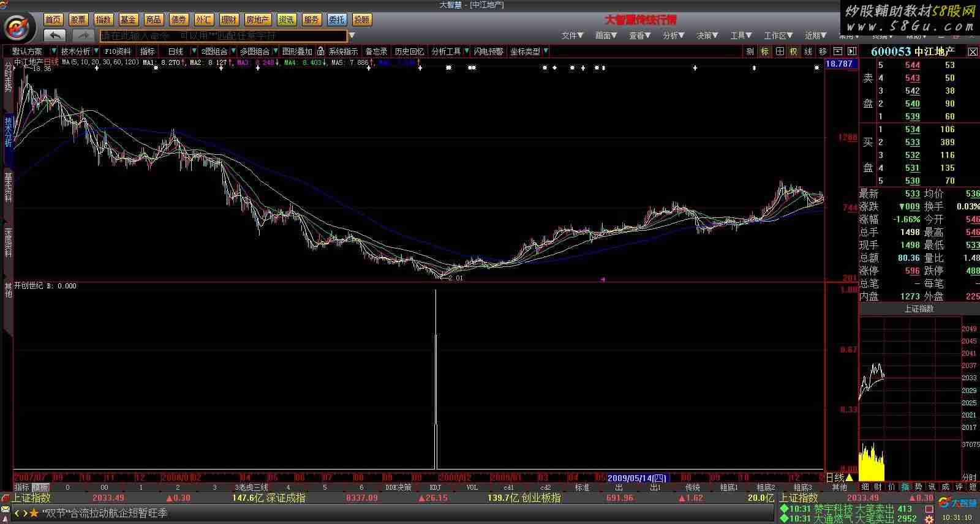
Task: Click the panel collapse icon beside layout icon
Action: pos(851,51)
